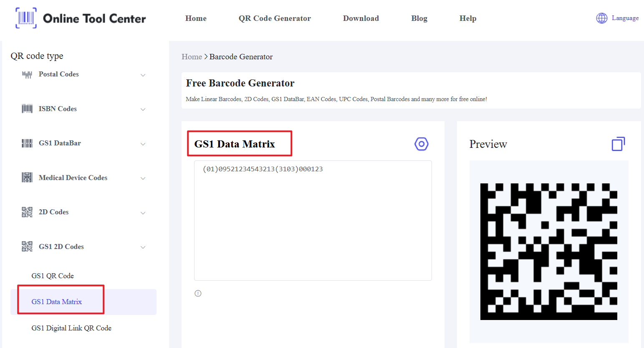Click the ISBN Codes category label
This screenshot has height=348, width=644.
58,109
